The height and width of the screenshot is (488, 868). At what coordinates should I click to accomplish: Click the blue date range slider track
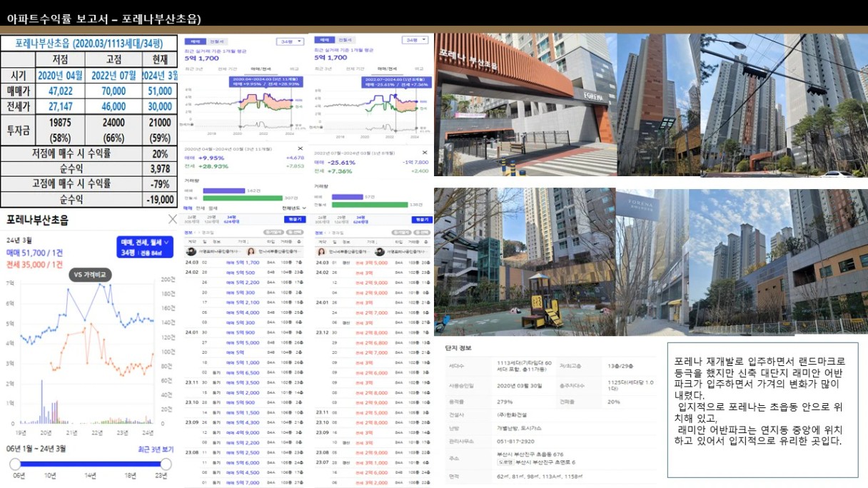90,464
